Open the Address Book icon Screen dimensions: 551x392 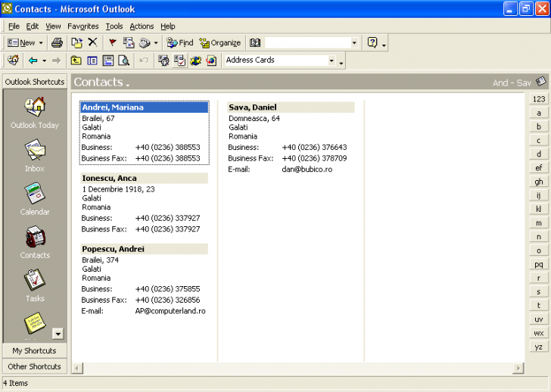click(255, 43)
